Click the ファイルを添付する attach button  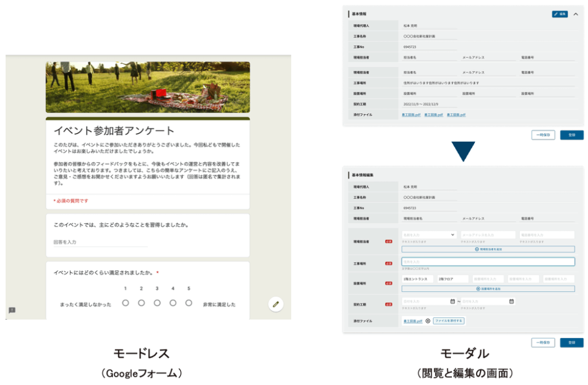pyautogui.click(x=448, y=321)
